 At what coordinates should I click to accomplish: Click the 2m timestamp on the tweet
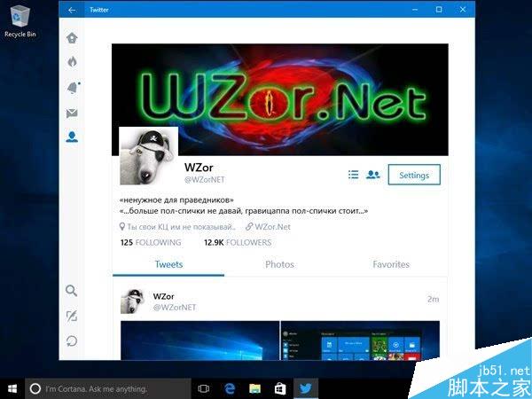[433, 299]
